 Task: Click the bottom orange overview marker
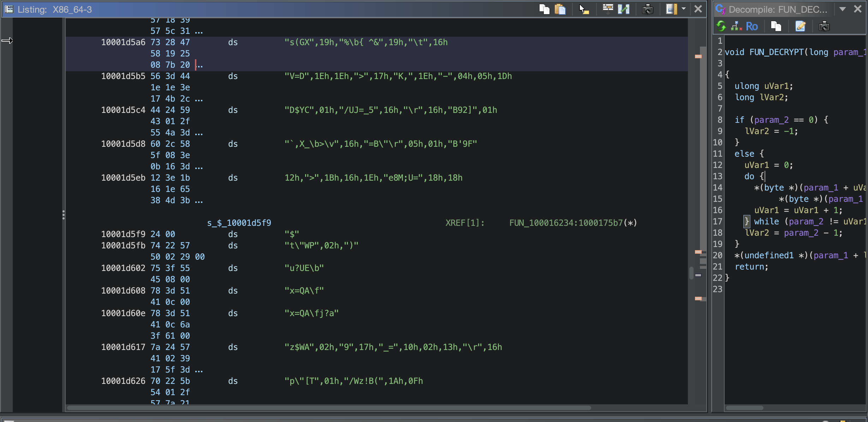pos(698,299)
